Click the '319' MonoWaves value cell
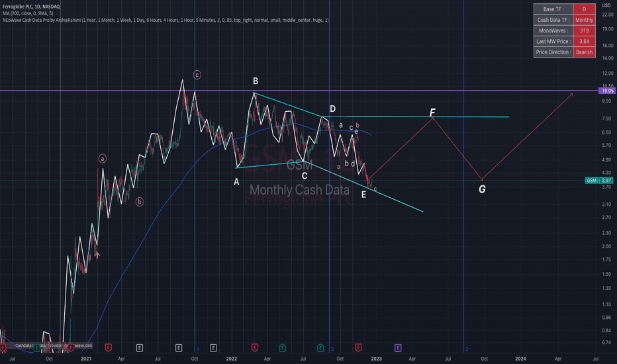This screenshot has width=617, height=364. tap(584, 30)
